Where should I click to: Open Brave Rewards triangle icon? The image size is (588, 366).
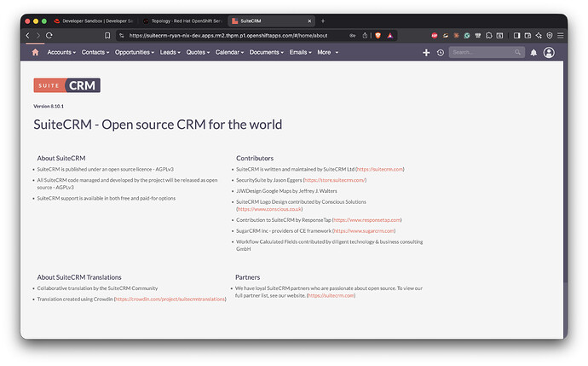390,35
